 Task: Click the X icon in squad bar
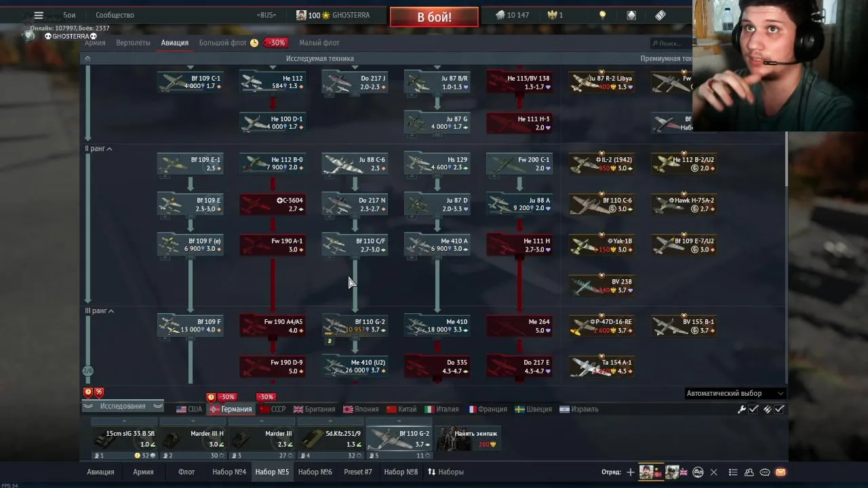(x=713, y=472)
